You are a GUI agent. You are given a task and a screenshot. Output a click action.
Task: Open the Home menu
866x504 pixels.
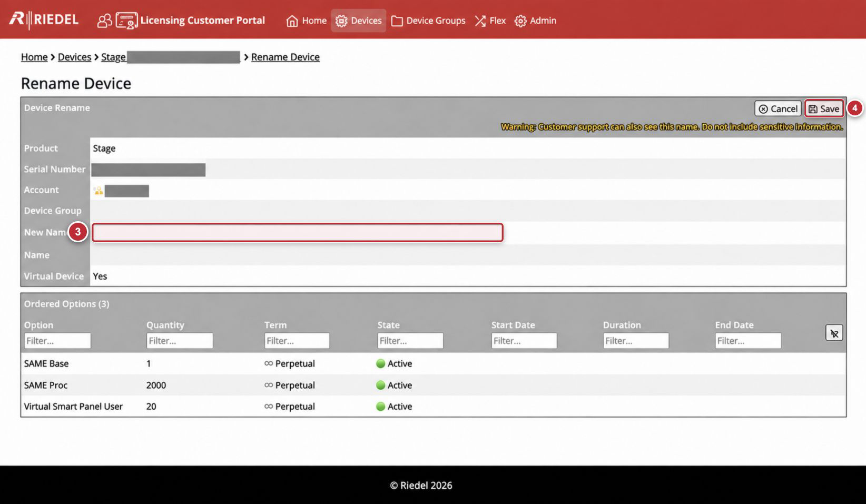pyautogui.click(x=306, y=21)
